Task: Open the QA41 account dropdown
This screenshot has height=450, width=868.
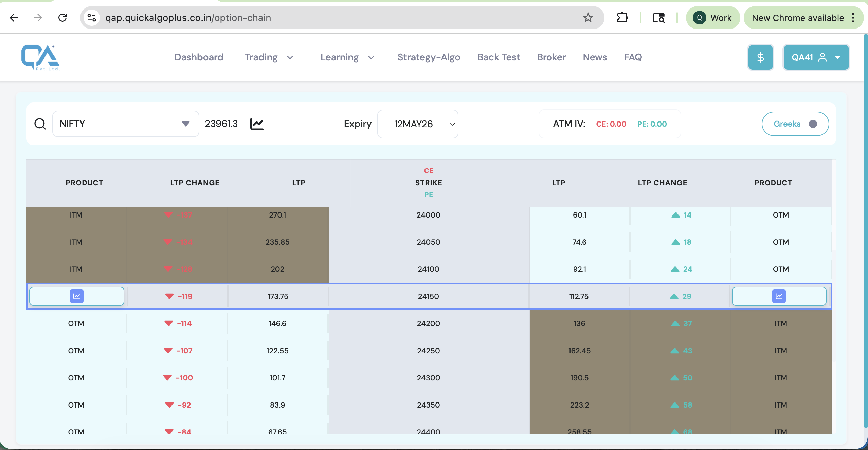Action: pos(816,57)
